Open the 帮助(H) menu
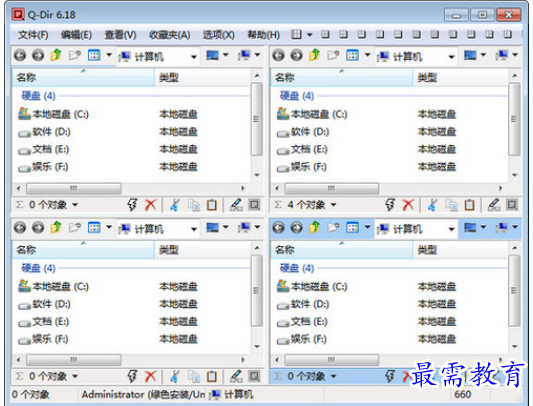This screenshot has height=406, width=533. pyautogui.click(x=263, y=35)
